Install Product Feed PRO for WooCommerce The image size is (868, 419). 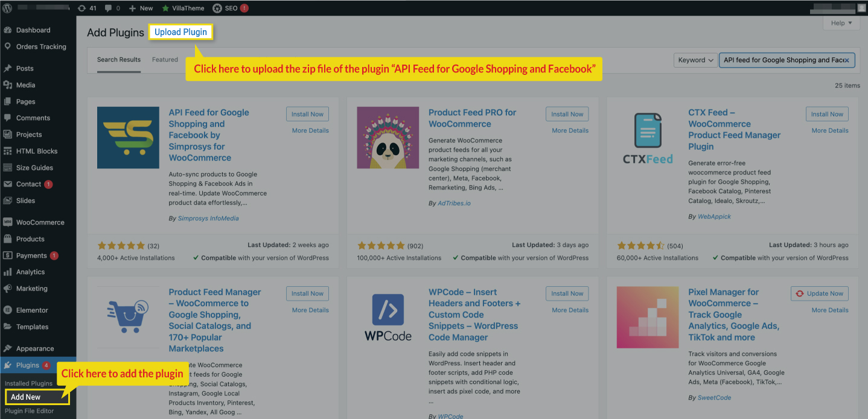tap(567, 114)
